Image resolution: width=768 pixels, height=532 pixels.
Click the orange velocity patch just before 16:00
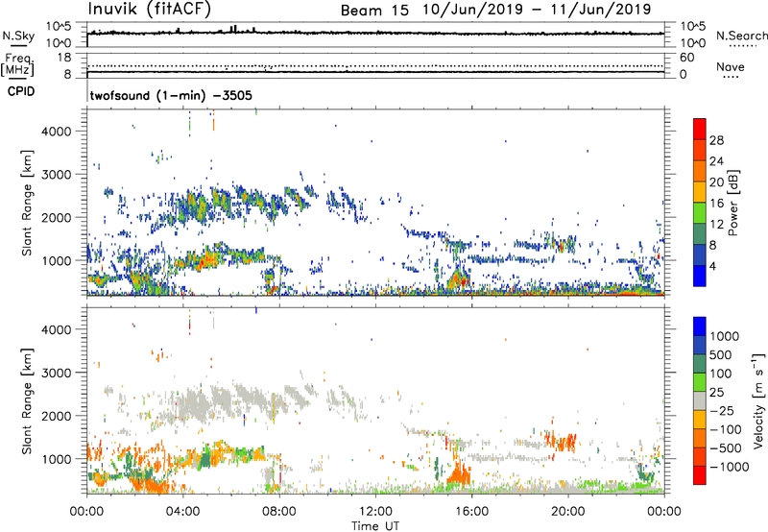point(459,474)
